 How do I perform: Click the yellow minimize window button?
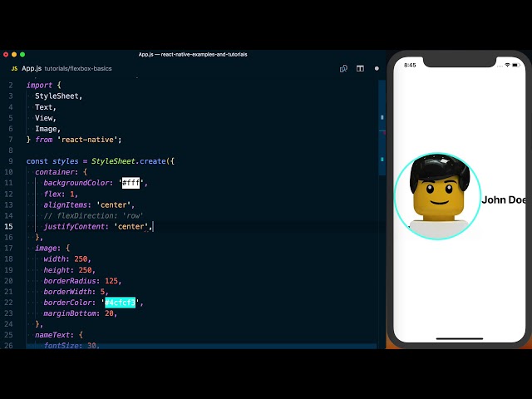point(14,54)
